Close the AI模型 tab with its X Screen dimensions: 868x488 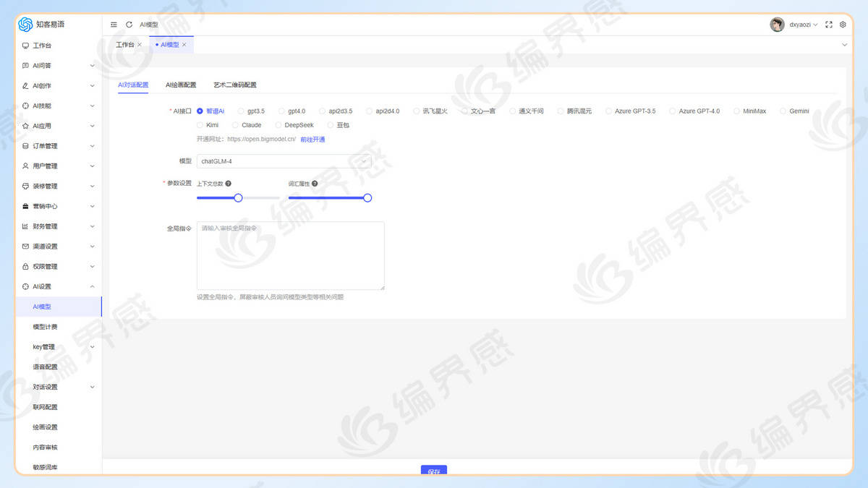click(x=184, y=45)
